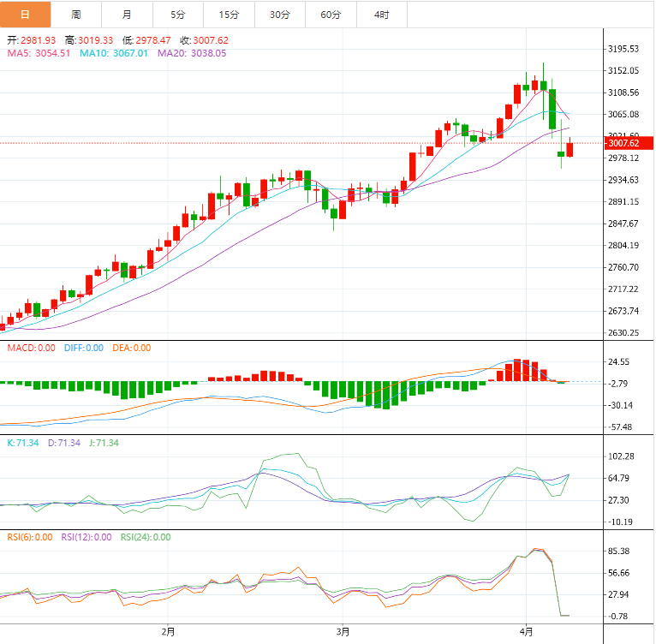The width and height of the screenshot is (656, 644).
Task: Select the DIFF legend label
Action: (84, 349)
